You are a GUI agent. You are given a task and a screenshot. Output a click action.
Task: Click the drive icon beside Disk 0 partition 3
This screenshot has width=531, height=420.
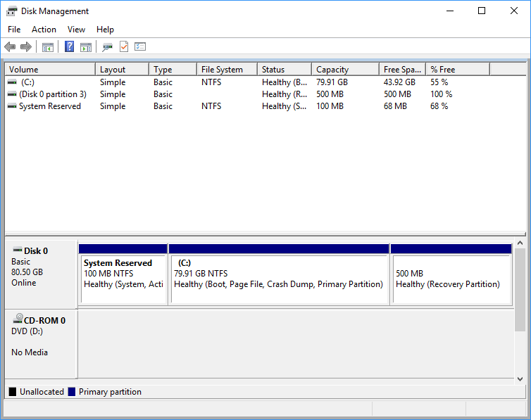tap(12, 94)
